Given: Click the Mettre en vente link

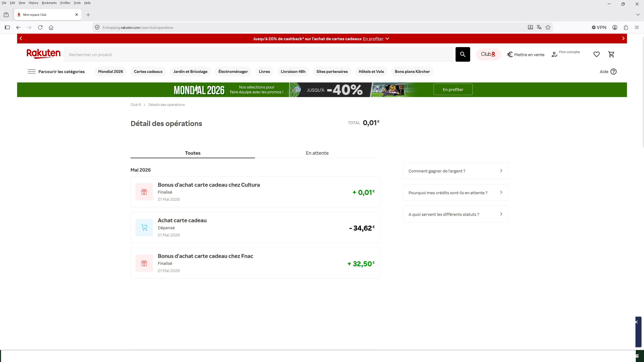Looking at the screenshot, I should coord(525,54).
